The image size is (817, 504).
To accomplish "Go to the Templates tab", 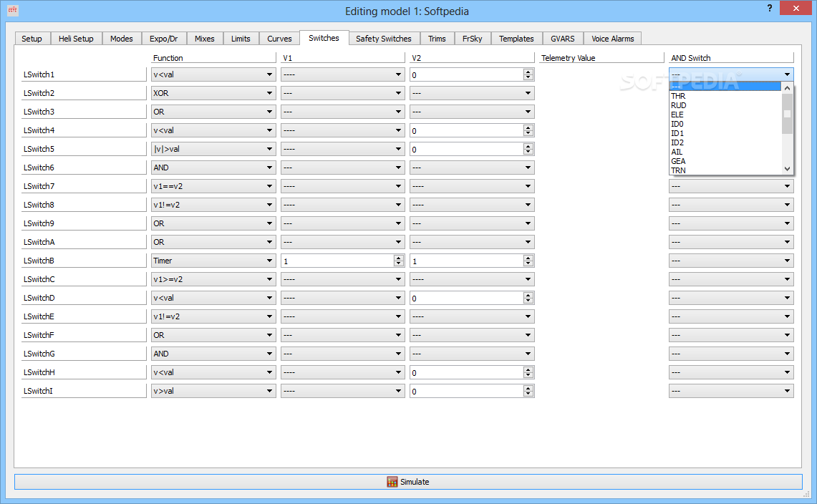I will point(516,39).
